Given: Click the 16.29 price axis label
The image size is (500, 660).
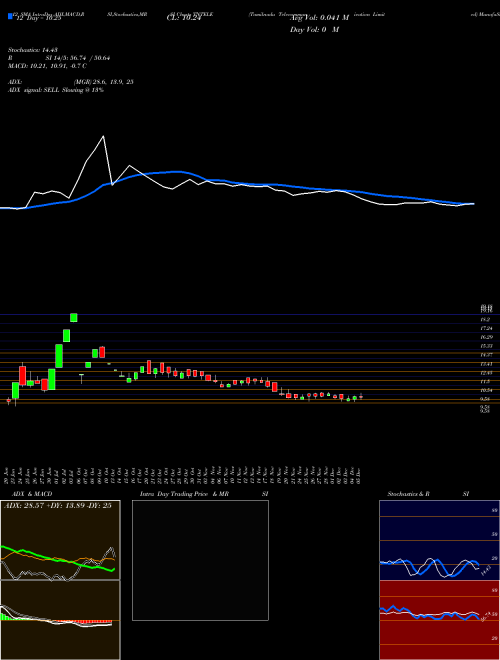Looking at the screenshot, I should tap(487, 337).
